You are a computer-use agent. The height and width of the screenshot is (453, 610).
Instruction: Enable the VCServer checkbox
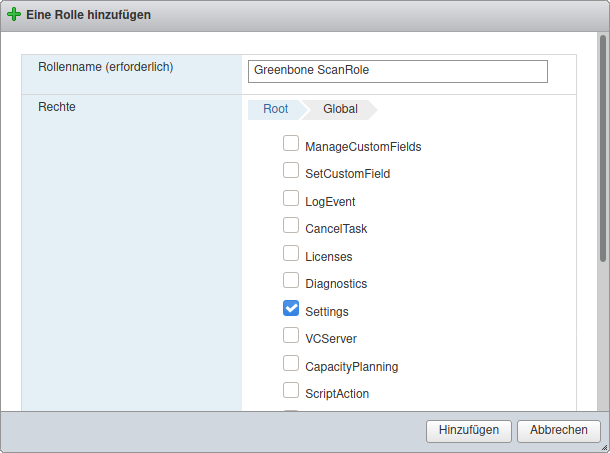coord(291,336)
